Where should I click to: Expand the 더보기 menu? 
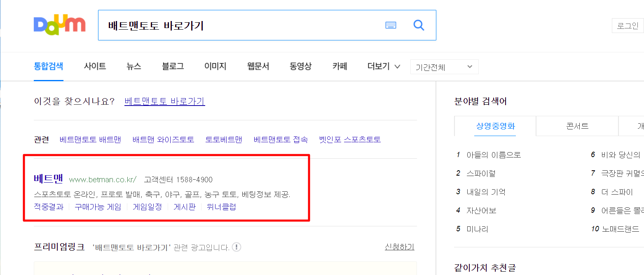[384, 66]
